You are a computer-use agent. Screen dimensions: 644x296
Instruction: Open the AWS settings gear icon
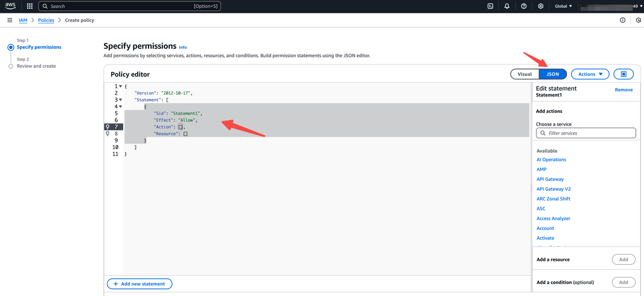coord(540,6)
